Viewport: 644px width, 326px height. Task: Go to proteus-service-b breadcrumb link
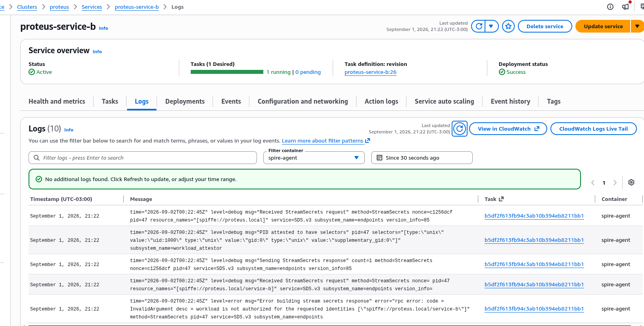point(136,7)
